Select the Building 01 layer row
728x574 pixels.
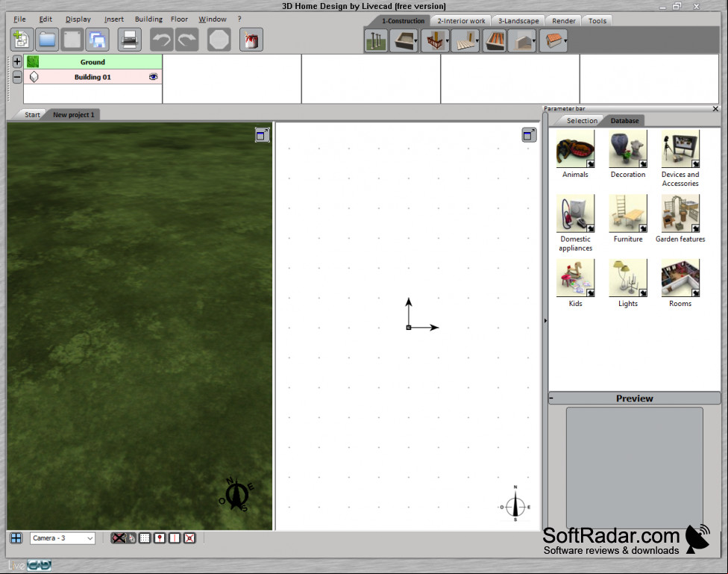[92, 77]
